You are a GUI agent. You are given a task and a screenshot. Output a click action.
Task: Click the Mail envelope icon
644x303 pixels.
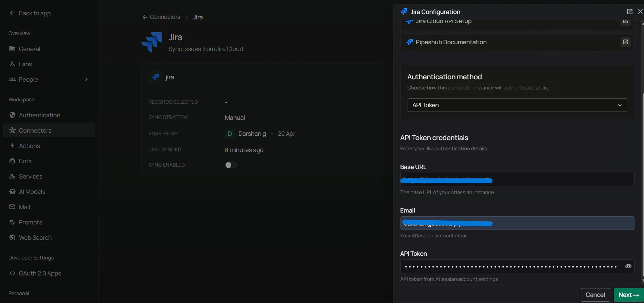tap(12, 207)
